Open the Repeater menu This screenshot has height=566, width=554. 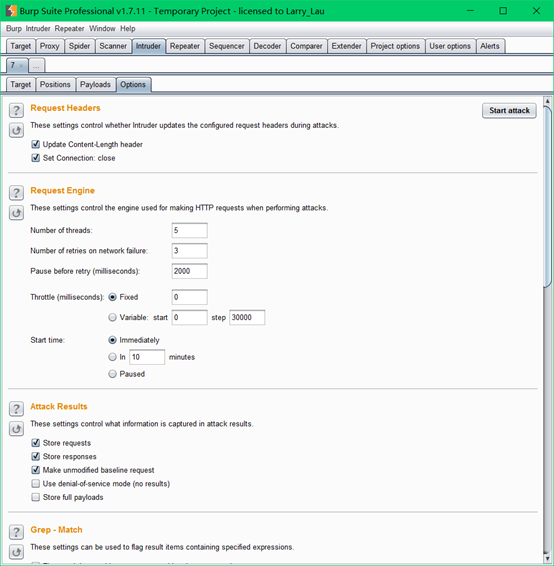[x=69, y=29]
